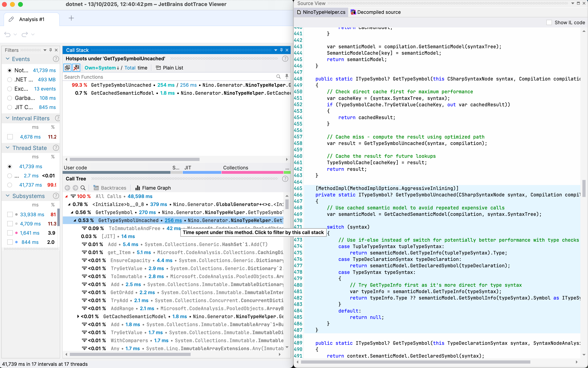Collapse the GetTypeSymbolUncached tree node
The height and width of the screenshot is (368, 588).
(75, 220)
